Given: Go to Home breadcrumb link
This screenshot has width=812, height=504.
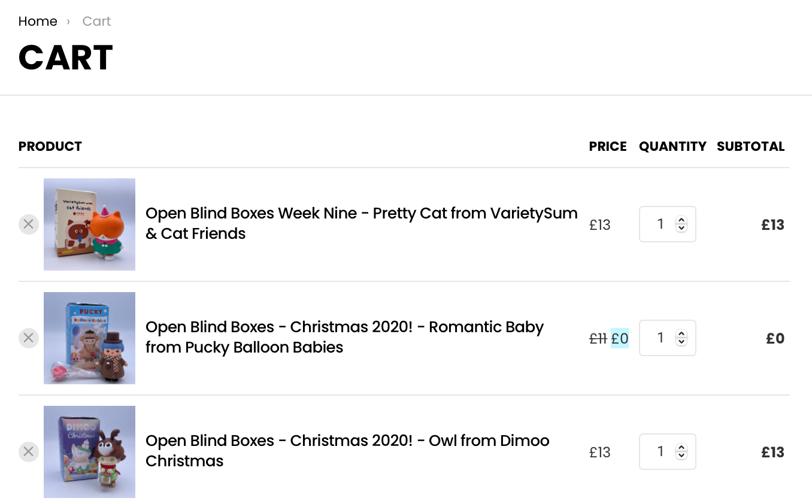Looking at the screenshot, I should (38, 22).
